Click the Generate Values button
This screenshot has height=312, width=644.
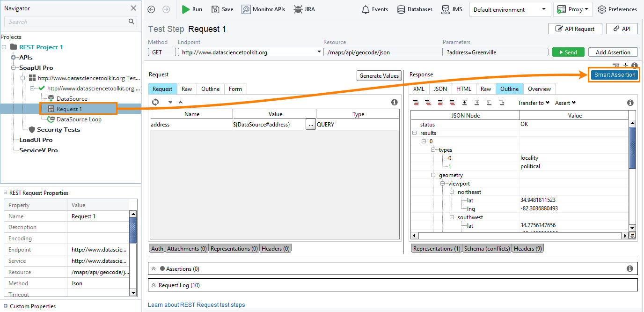[379, 75]
